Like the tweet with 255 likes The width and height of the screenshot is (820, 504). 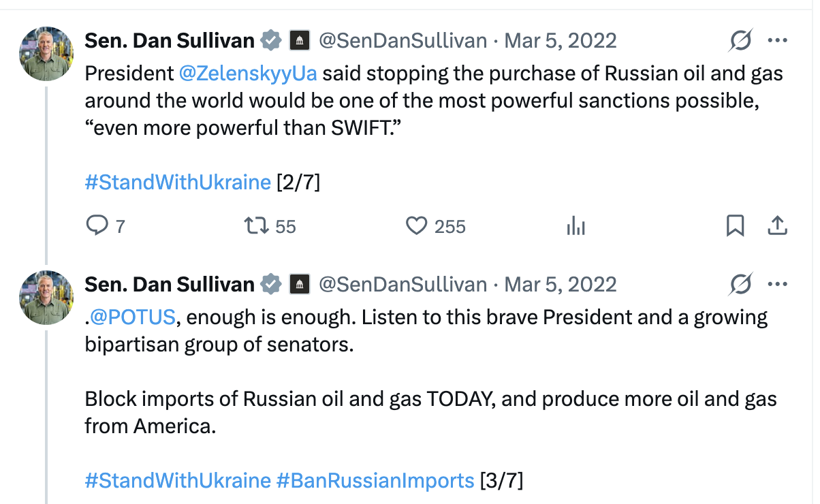click(x=416, y=226)
